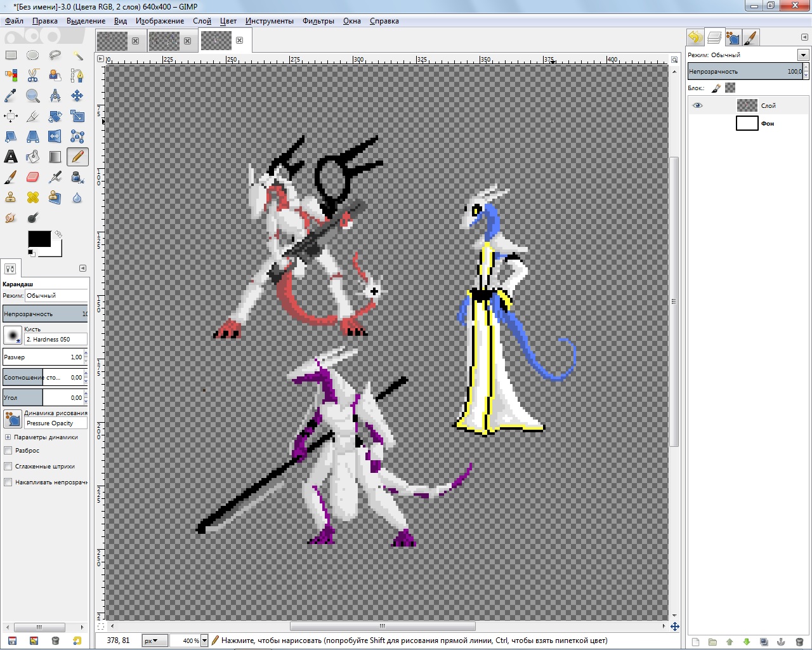Expand Параметры динамики section

(x=8, y=437)
